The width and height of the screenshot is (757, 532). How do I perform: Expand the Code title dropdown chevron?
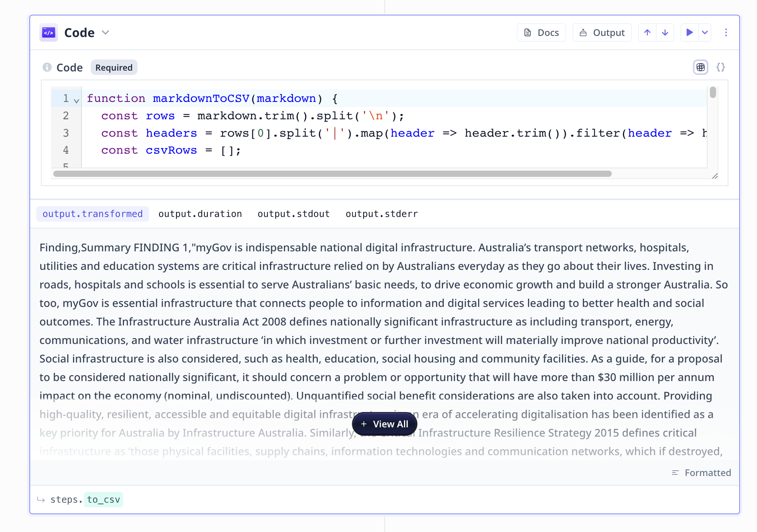[105, 32]
